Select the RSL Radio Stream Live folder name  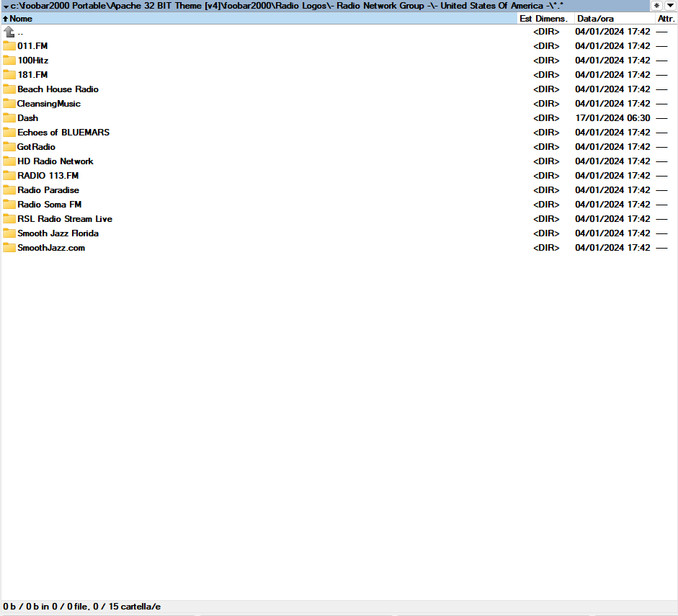point(65,219)
